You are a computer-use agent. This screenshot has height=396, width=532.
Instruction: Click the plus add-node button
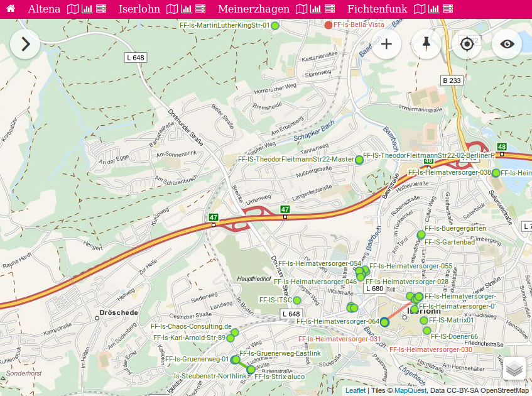coord(386,44)
